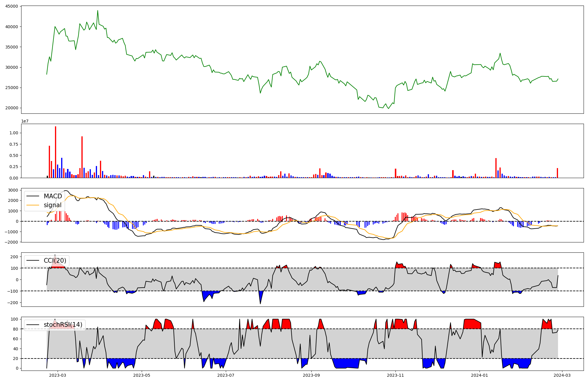
Task: Click the 80 tick on stochRSI axis
Action: point(16,329)
